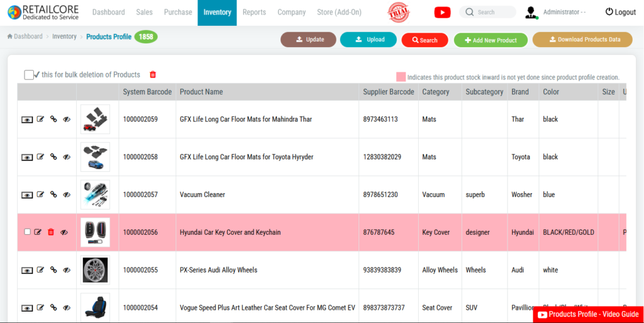Select the Inventory tab
This screenshot has width=644, height=323.
point(217,13)
